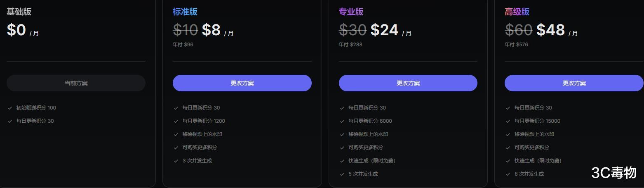Screen dimensions: 644x188
Task: Click checkmark icon beside 初始赠送积分 100
Action: click(x=10, y=108)
